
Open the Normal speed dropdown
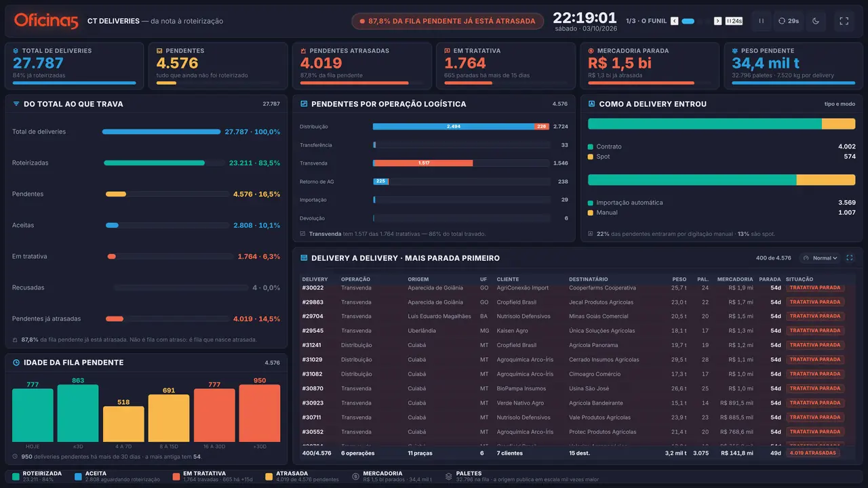pyautogui.click(x=820, y=258)
